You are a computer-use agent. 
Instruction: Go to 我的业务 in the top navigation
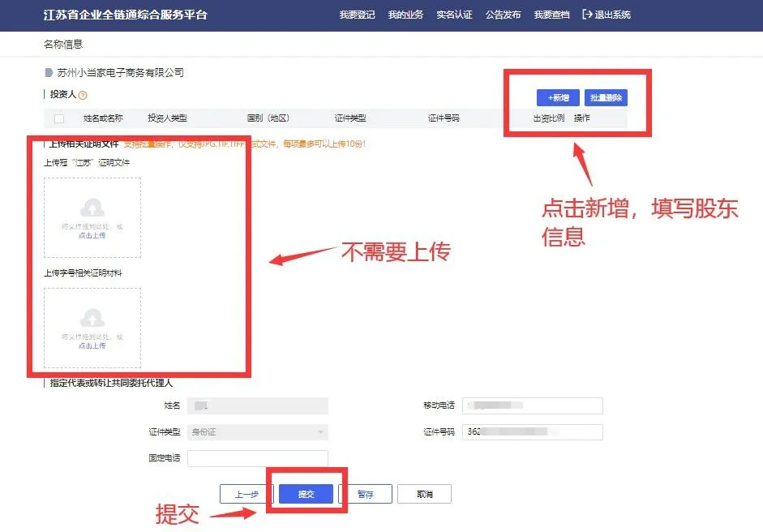[x=405, y=15]
